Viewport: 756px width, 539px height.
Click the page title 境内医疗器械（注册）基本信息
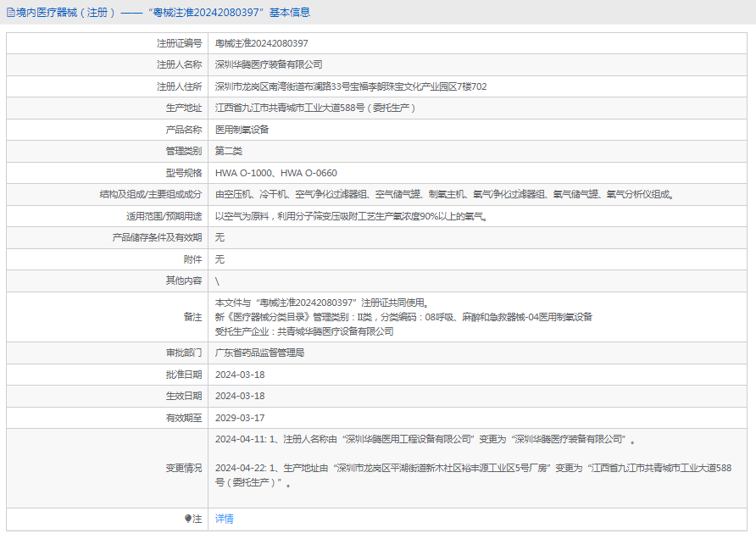tap(163, 13)
